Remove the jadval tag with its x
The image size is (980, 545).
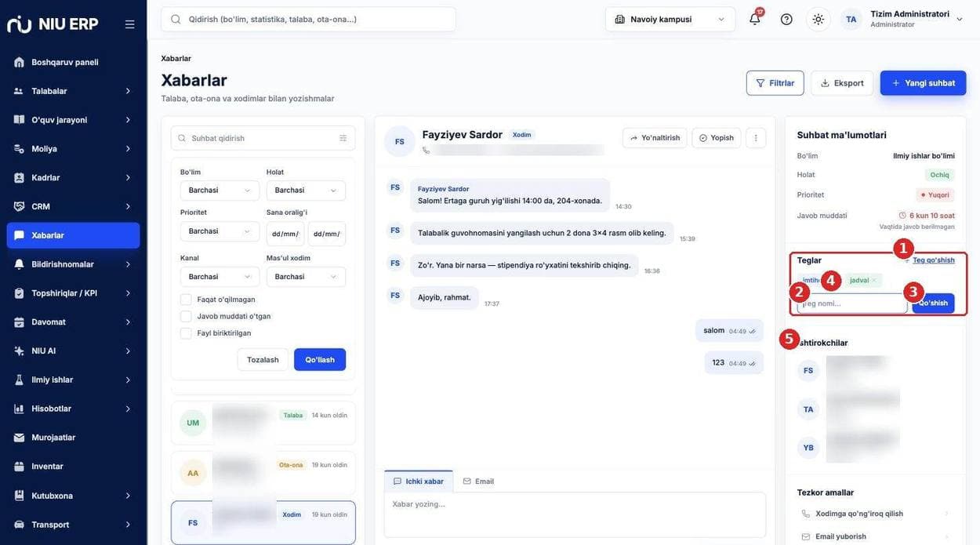[x=874, y=280]
